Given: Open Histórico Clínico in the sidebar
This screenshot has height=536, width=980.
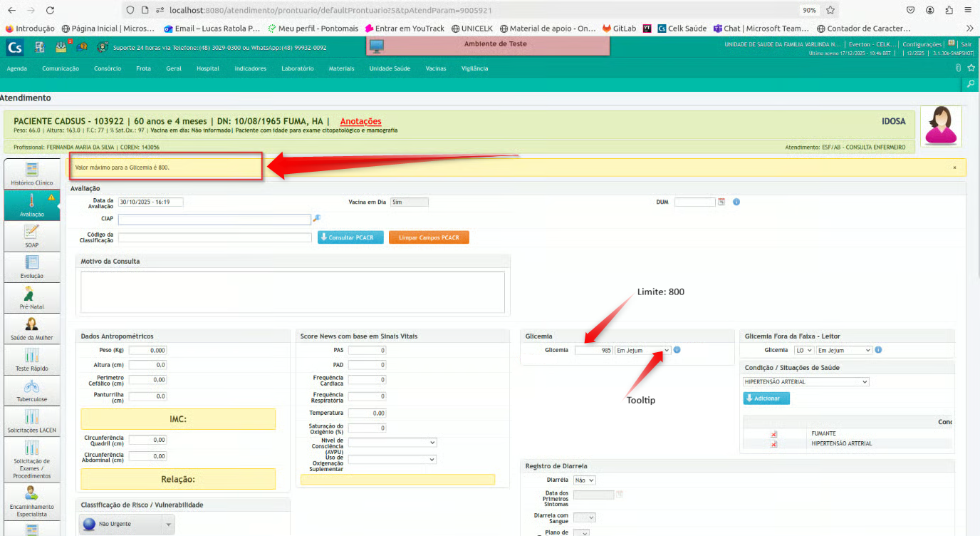Looking at the screenshot, I should point(31,173).
